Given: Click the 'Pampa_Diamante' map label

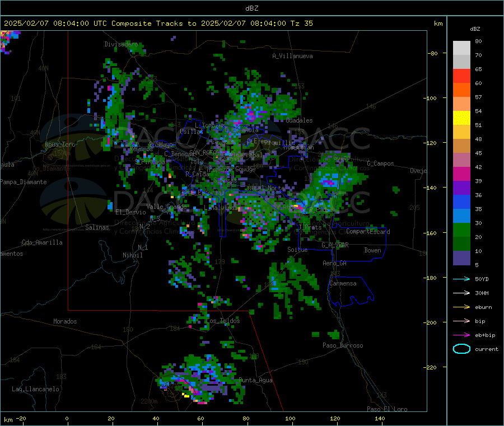Looking at the screenshot, I should (24, 182).
